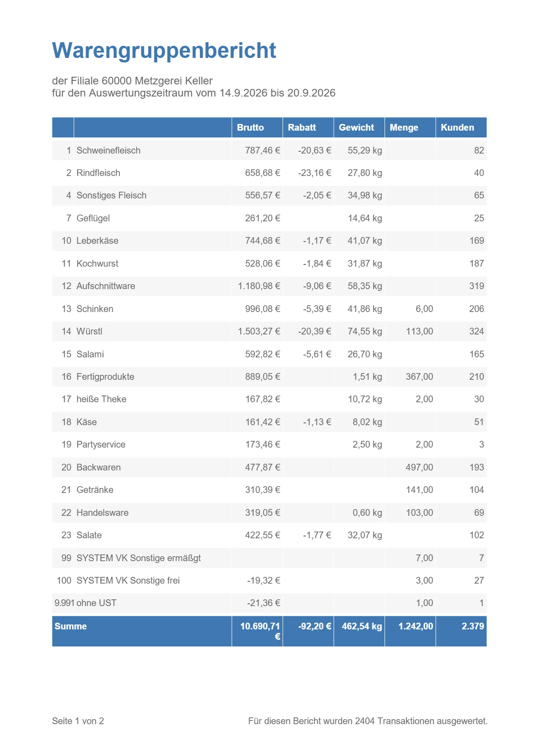Click the Rabatt total -92,20 €
535x756 pixels.
314,626
